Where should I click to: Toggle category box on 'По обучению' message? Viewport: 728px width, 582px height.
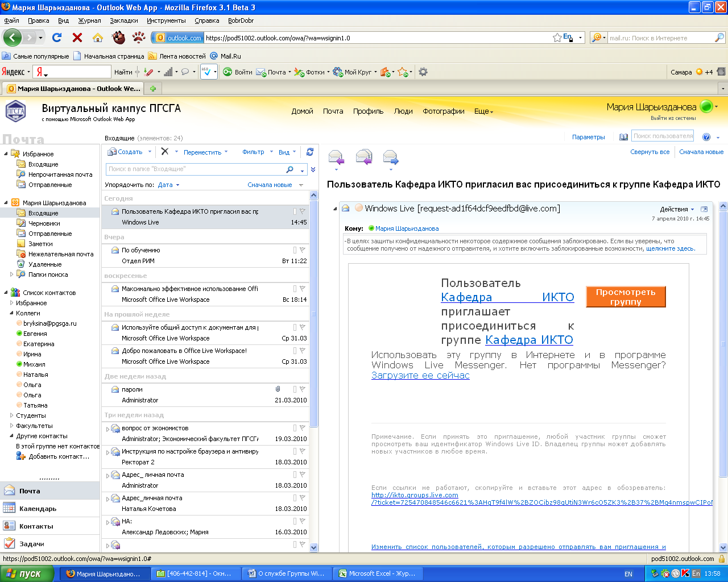[295, 250]
